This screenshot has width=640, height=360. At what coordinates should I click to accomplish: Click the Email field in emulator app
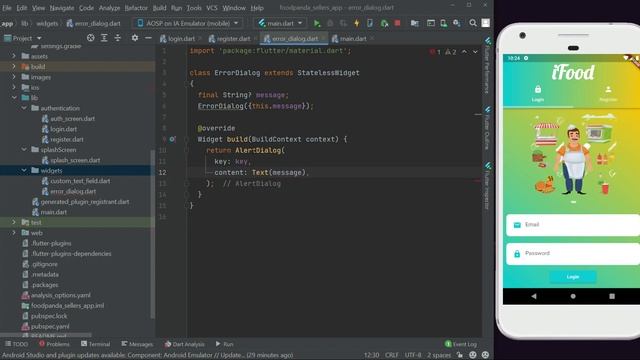tap(573, 225)
